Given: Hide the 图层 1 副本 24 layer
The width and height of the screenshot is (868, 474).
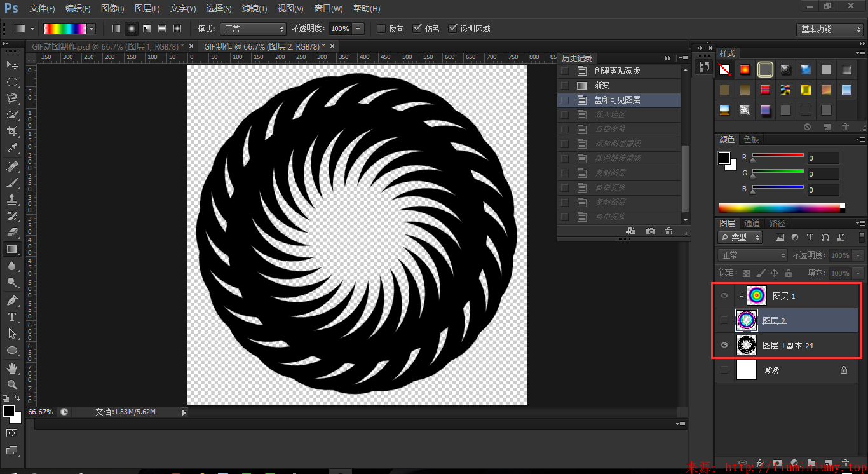Looking at the screenshot, I should 724,345.
